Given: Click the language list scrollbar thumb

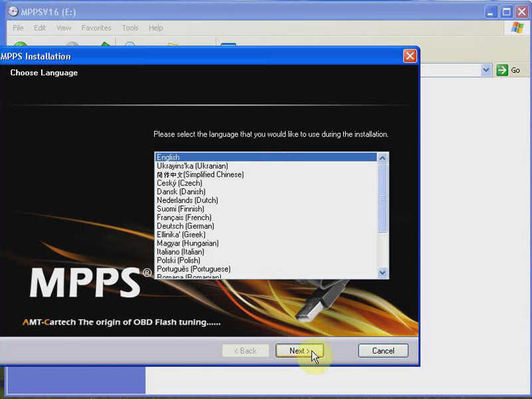Looking at the screenshot, I should 383,198.
